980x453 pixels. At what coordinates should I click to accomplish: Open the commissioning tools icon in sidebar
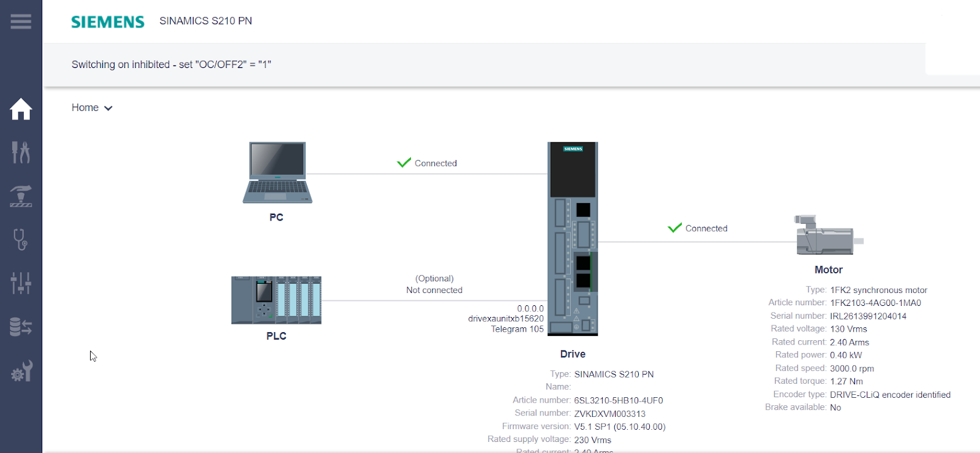pyautogui.click(x=21, y=152)
